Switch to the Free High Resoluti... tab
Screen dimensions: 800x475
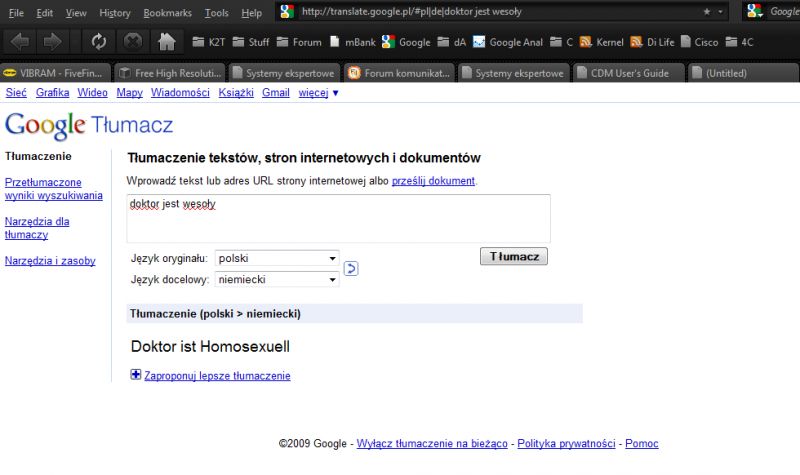click(x=170, y=73)
